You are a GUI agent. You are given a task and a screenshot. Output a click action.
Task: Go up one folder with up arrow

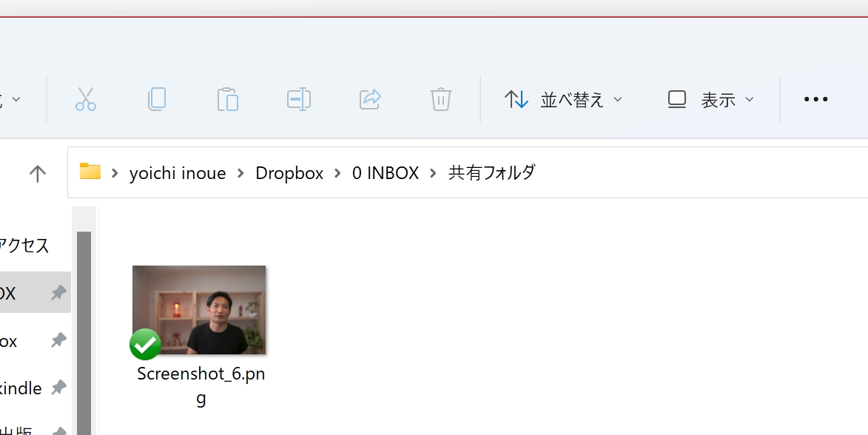(37, 173)
